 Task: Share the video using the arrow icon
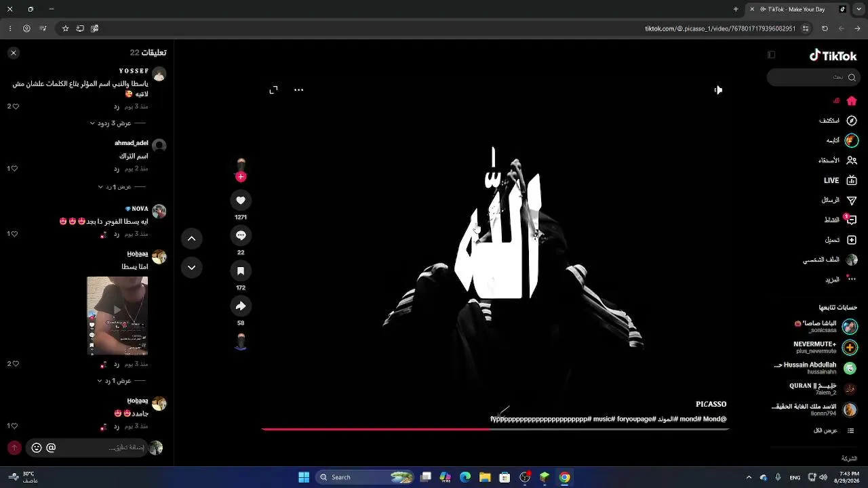[241, 306]
